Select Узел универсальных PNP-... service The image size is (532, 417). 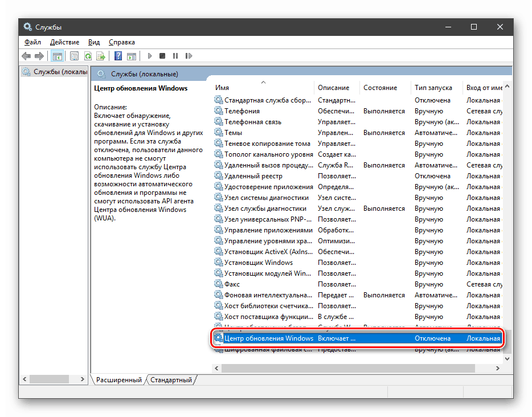pos(358,219)
